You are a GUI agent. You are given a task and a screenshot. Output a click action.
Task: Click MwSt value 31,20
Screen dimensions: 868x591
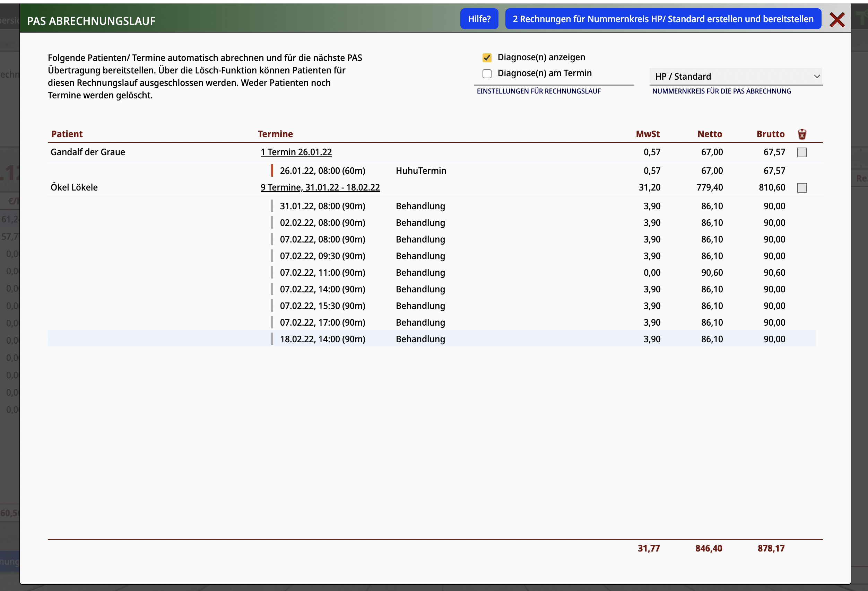point(650,187)
